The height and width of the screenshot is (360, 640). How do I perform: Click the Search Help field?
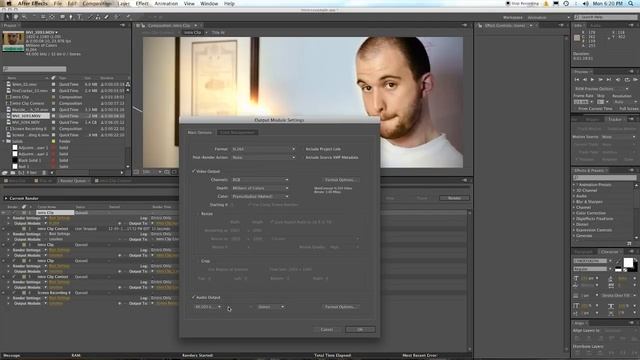[x=606, y=18]
